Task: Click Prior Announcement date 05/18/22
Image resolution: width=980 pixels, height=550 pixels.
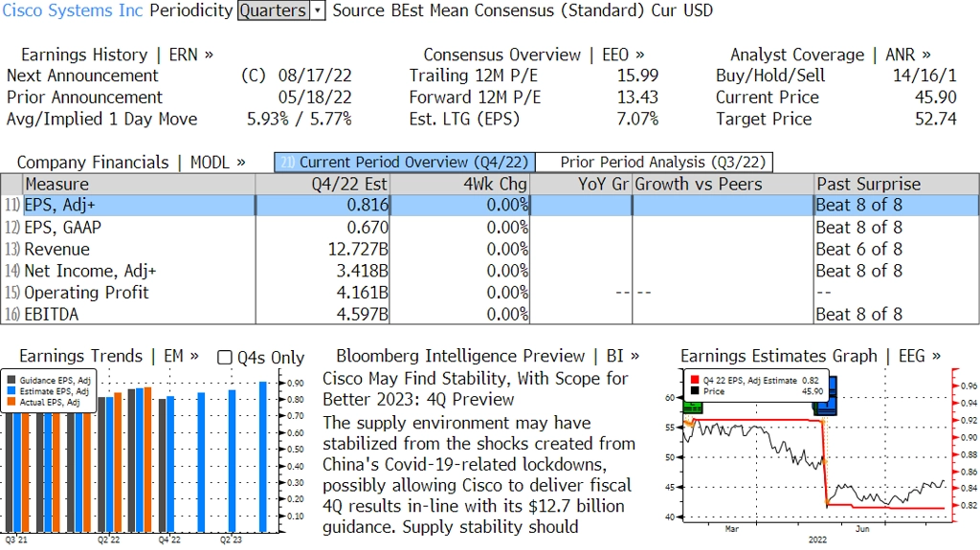Action: 315,98
